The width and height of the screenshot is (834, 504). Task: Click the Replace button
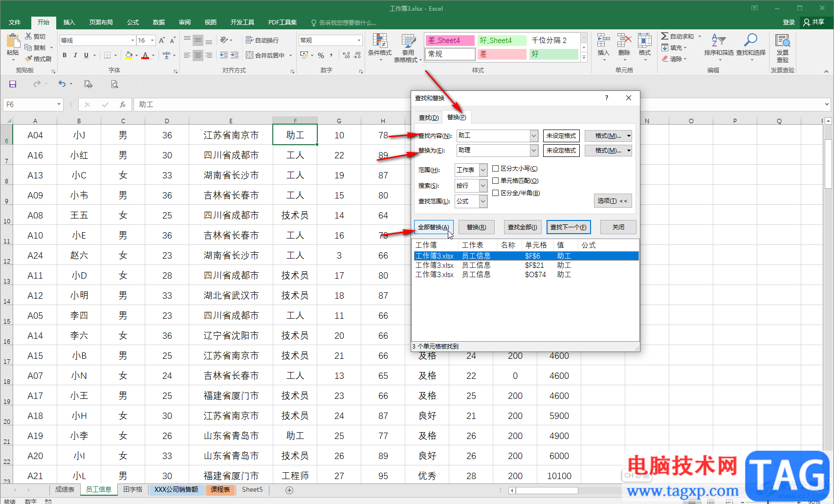(476, 227)
